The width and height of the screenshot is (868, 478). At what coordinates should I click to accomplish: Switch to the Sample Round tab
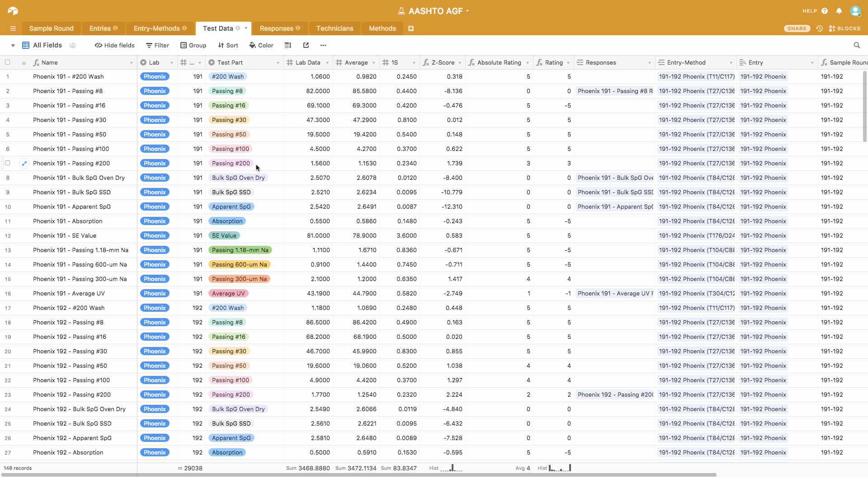[x=51, y=28]
